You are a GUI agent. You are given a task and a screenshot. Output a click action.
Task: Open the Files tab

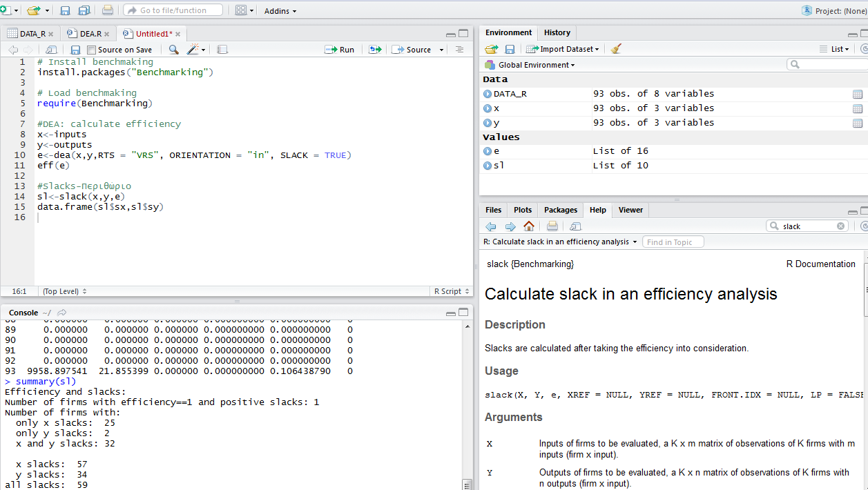[493, 210]
